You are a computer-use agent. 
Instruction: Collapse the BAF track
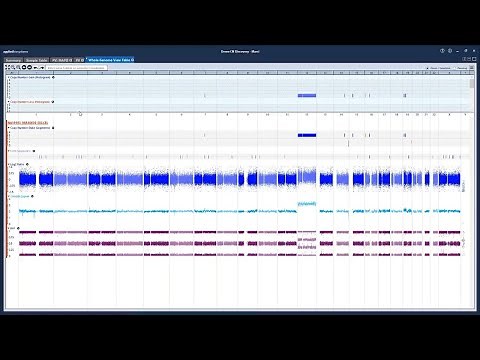tap(9, 228)
